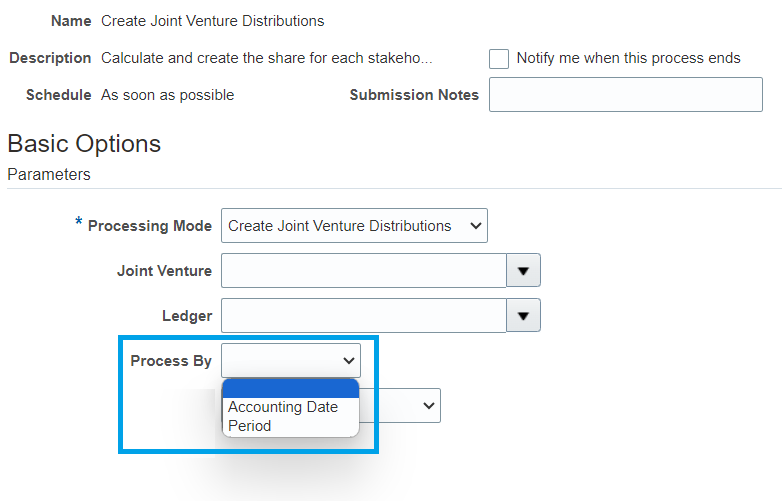This screenshot has height=501, width=782.
Task: Choose Period from the Process By list
Action: click(x=249, y=426)
